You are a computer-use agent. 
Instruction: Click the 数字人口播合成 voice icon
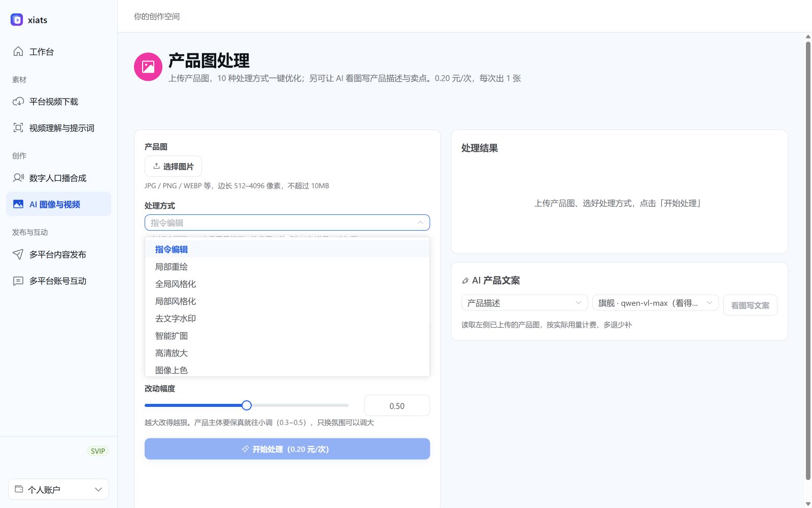click(x=18, y=178)
